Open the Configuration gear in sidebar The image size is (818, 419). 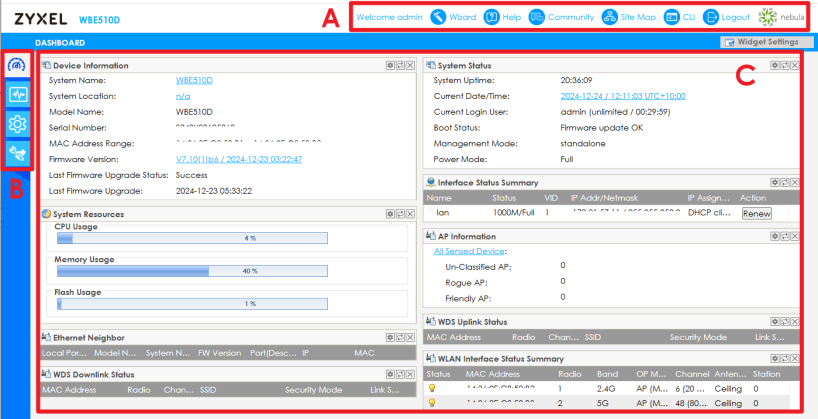click(17, 124)
